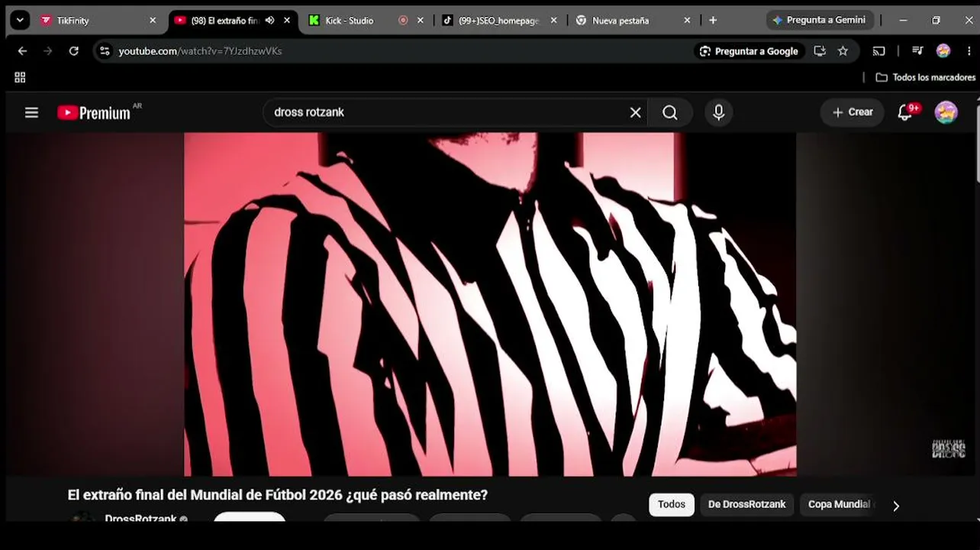Select the De DrossRotzank filter chip
This screenshot has height=550, width=980.
[x=746, y=504]
